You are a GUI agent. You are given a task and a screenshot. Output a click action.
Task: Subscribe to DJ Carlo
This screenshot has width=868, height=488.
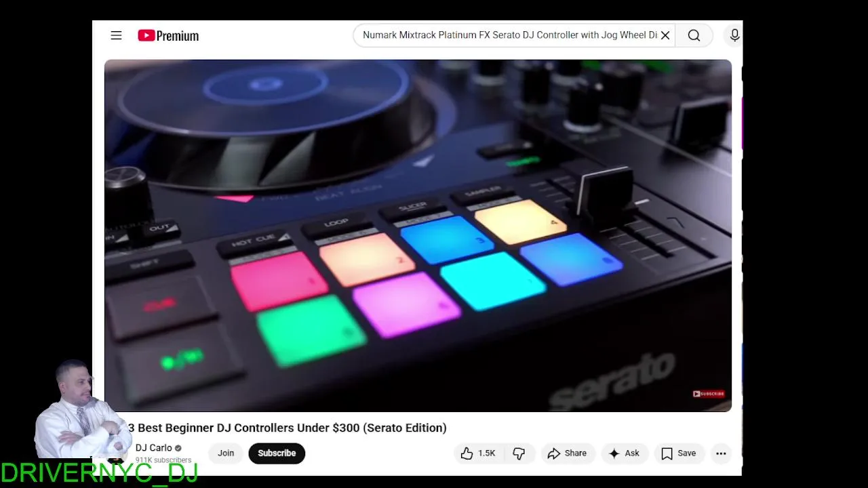277,453
